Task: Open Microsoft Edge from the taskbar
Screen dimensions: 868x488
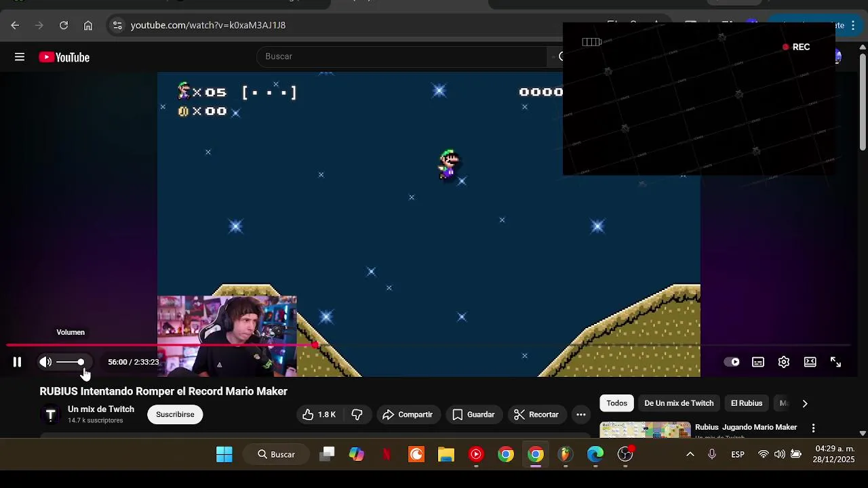Action: click(595, 454)
